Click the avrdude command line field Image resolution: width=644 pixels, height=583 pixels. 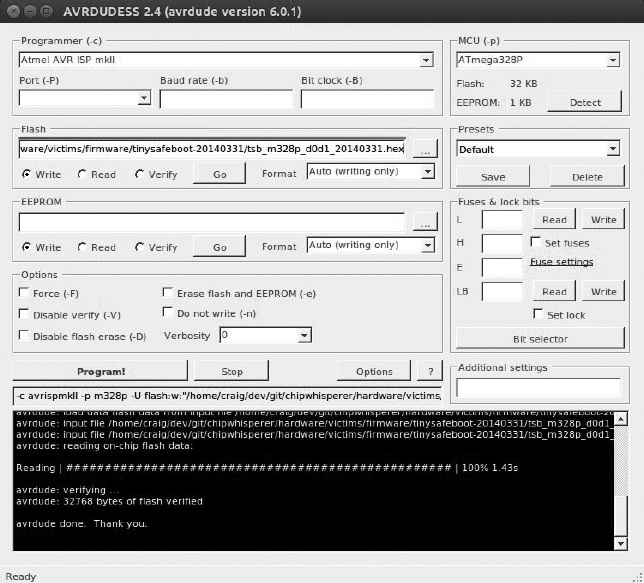(x=228, y=396)
